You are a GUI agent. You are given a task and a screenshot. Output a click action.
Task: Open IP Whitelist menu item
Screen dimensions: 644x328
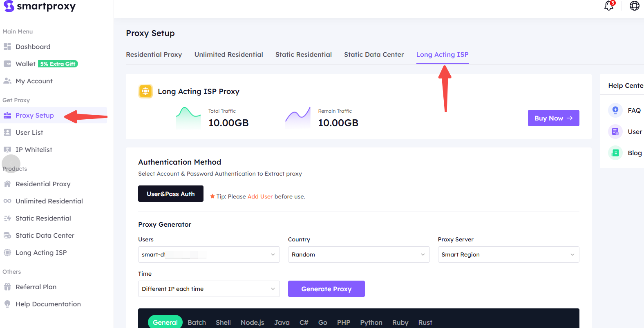point(34,149)
